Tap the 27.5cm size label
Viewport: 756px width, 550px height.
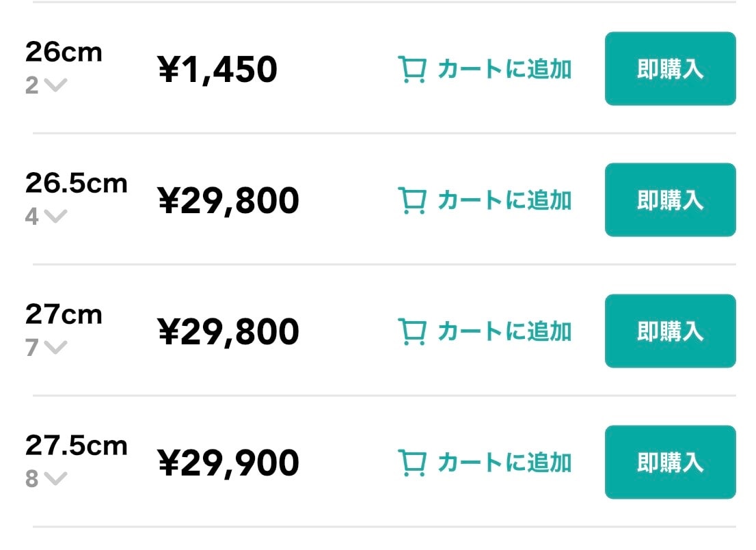click(x=77, y=445)
